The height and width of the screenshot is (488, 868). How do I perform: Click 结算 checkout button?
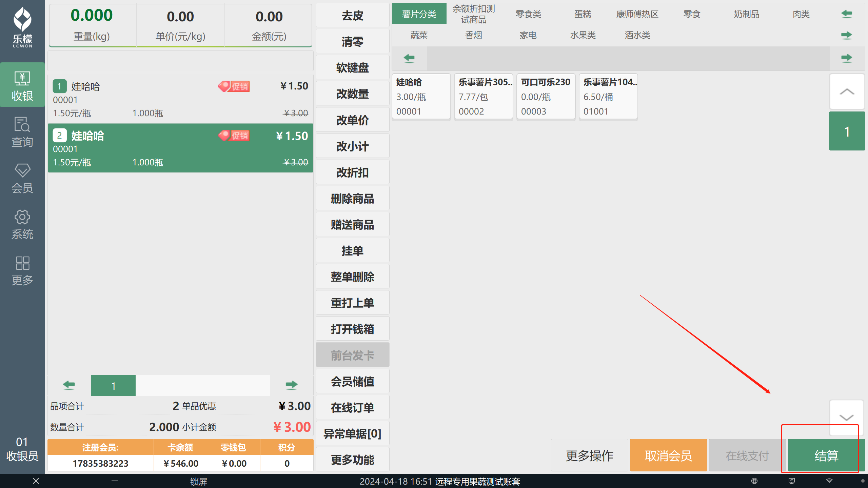[x=826, y=455]
